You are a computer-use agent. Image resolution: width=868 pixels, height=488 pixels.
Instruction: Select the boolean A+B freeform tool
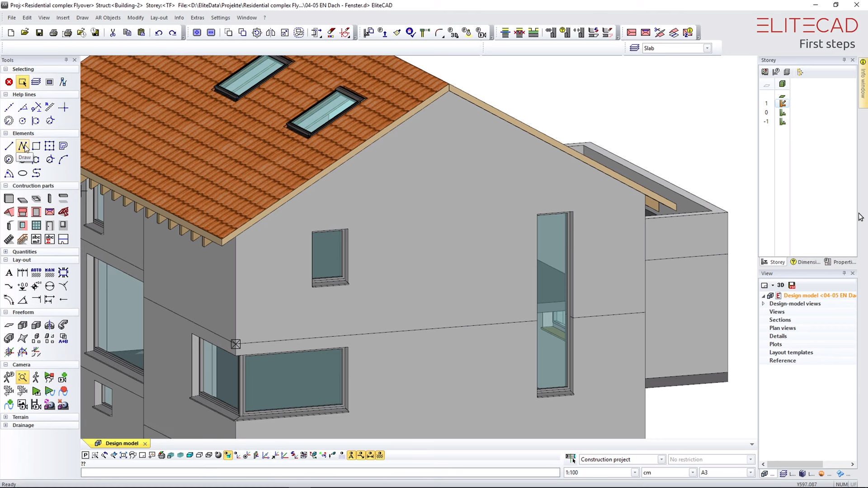63,338
